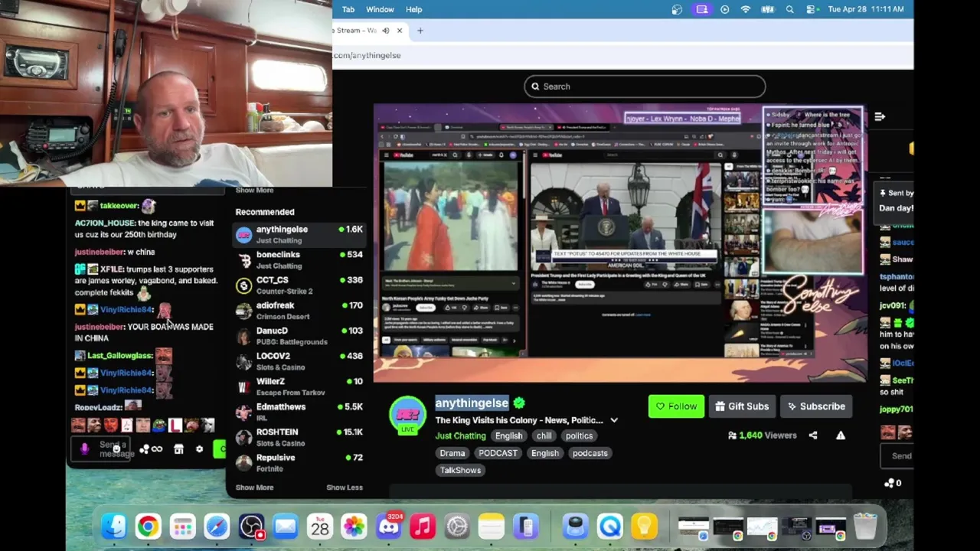This screenshot has width=980, height=551.
Task: Follow the anythingelse channel
Action: (676, 406)
